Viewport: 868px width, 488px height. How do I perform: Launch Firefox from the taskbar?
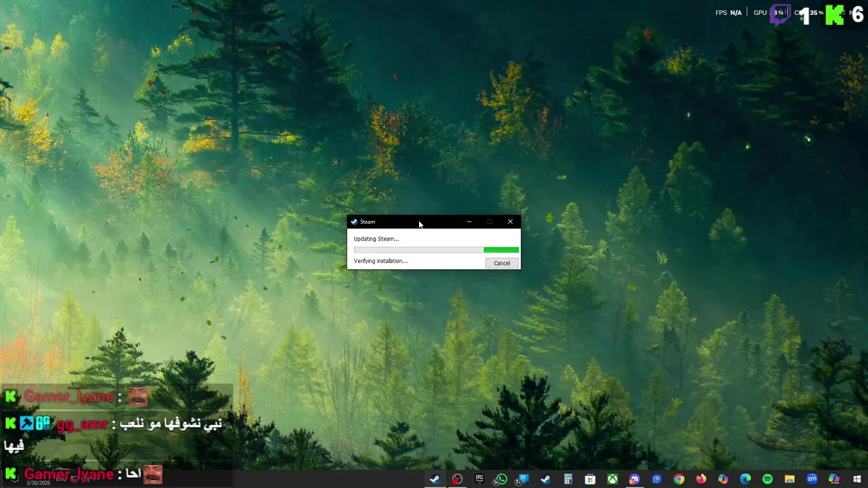coord(701,479)
